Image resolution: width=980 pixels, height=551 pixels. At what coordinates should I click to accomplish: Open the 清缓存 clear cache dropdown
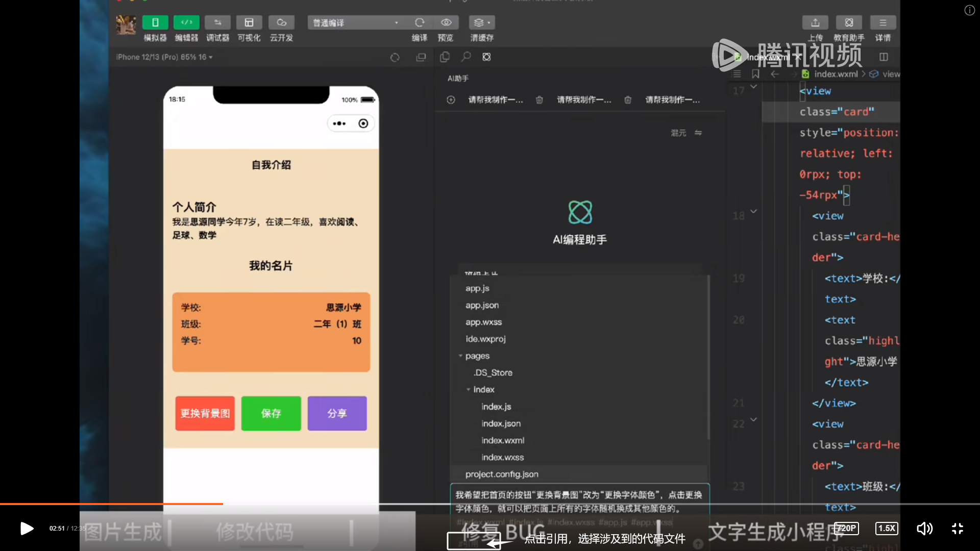pyautogui.click(x=482, y=22)
